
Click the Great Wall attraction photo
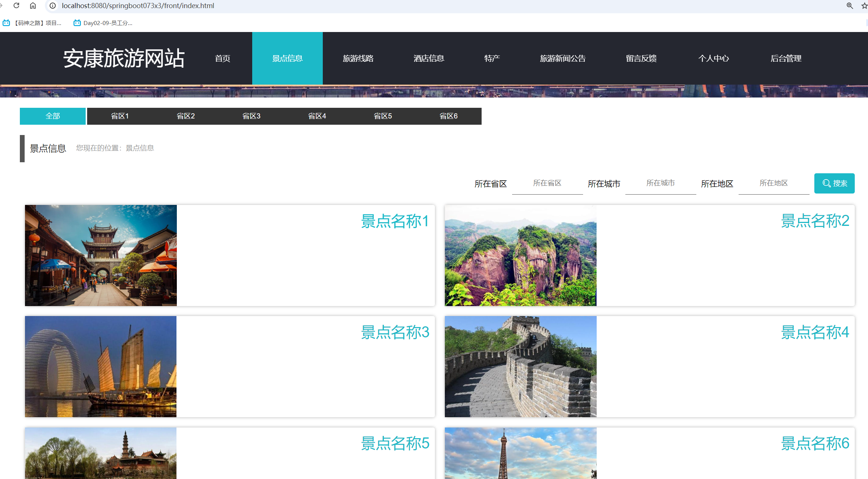[520, 366]
